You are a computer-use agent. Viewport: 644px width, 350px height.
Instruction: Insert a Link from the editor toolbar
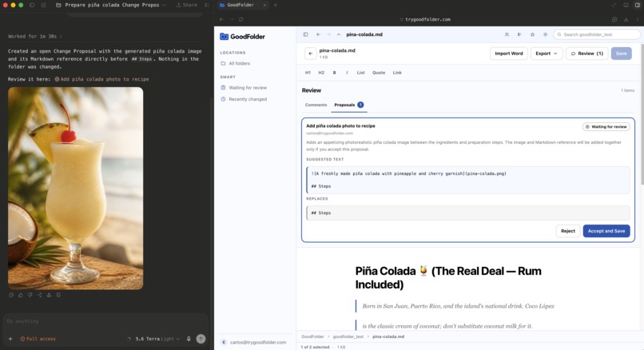(x=397, y=73)
